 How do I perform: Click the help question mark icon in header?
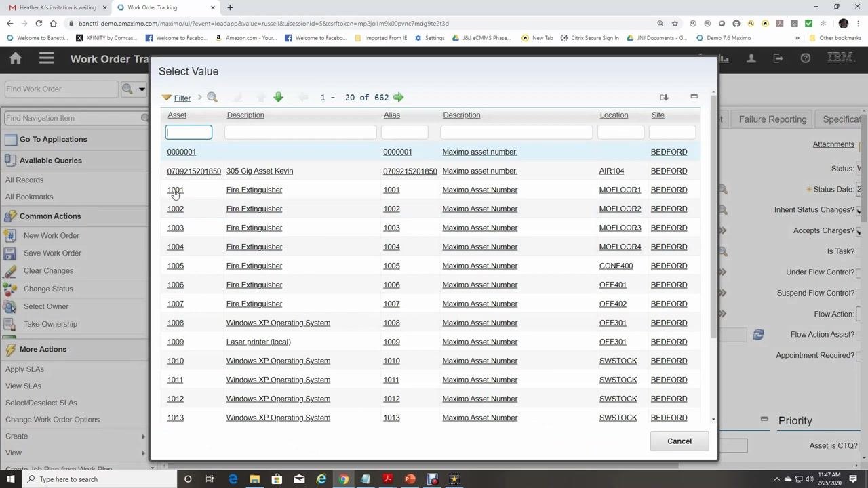(806, 58)
